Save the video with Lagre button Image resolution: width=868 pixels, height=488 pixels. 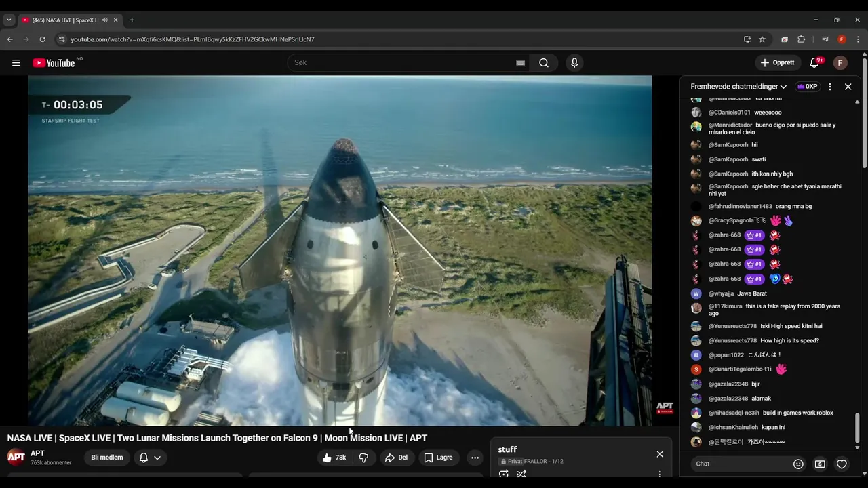(x=438, y=457)
